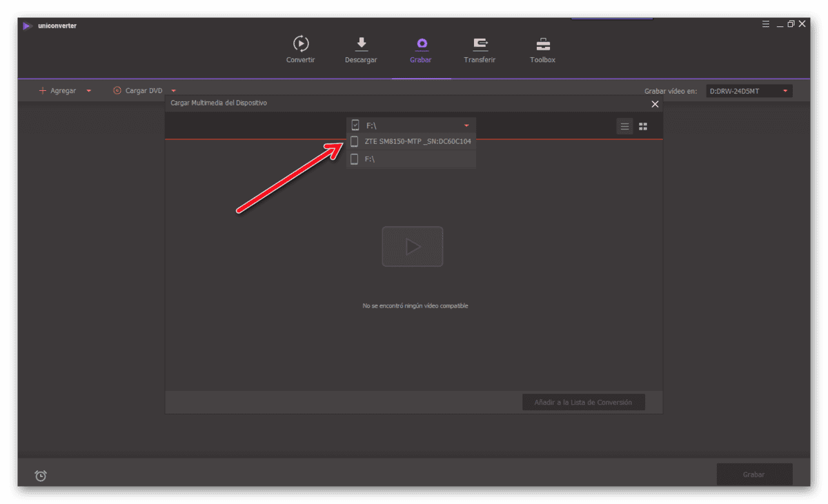
Task: Open the Descargar download icon
Action: [x=361, y=44]
